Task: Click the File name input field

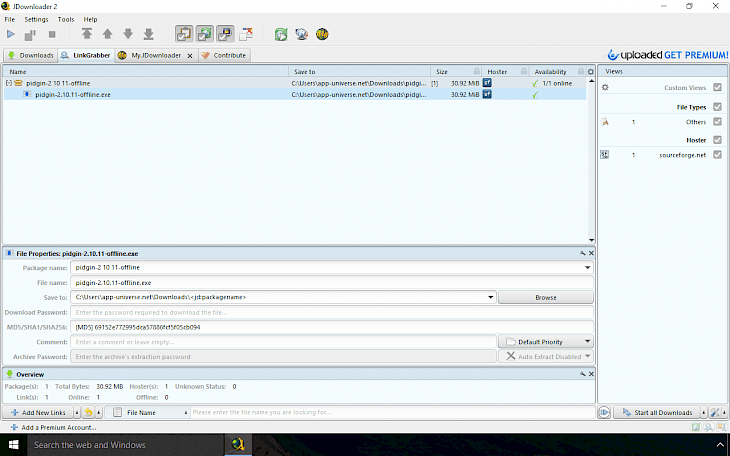Action: (x=331, y=283)
